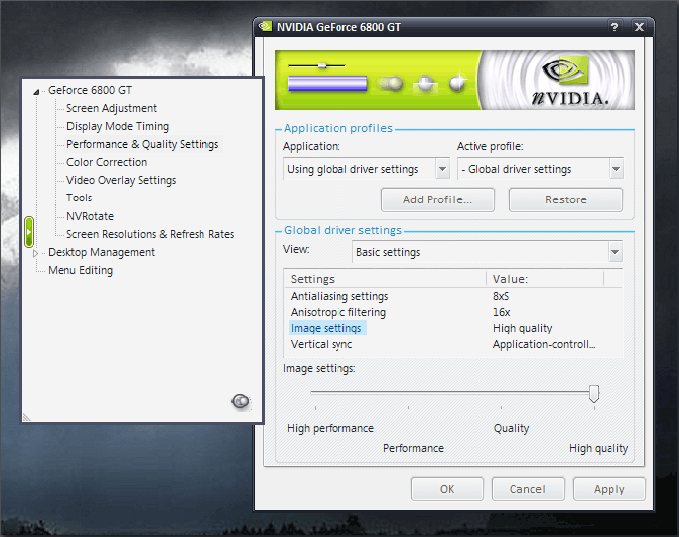Click the Add Profile... button
Screen dimensions: 679x537
click(x=437, y=200)
